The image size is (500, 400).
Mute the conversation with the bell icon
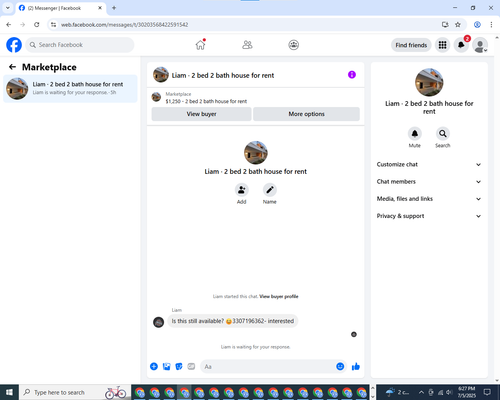coord(415,134)
